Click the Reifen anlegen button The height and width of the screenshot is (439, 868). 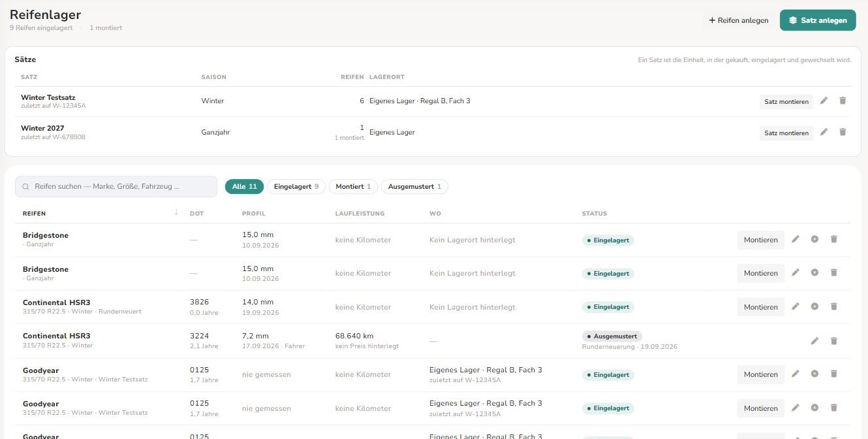coord(738,20)
